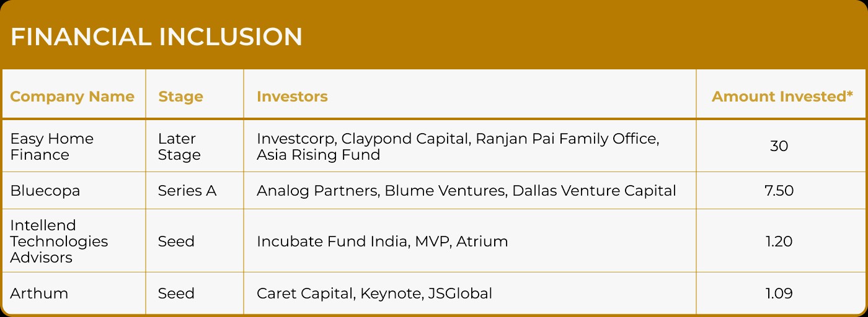The image size is (868, 317).
Task: Click the Incubate Fund India, MVP, Atrium cell
Action: tap(382, 241)
